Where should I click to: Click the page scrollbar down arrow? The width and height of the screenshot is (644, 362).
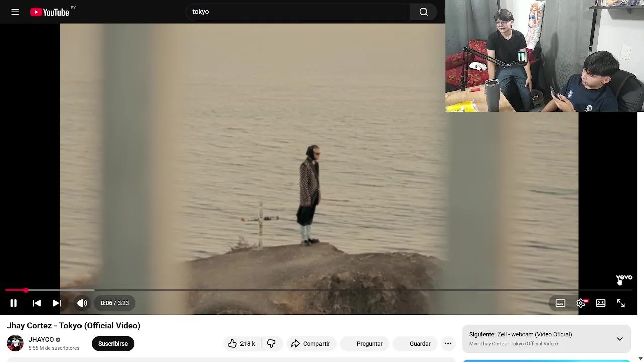click(640, 358)
